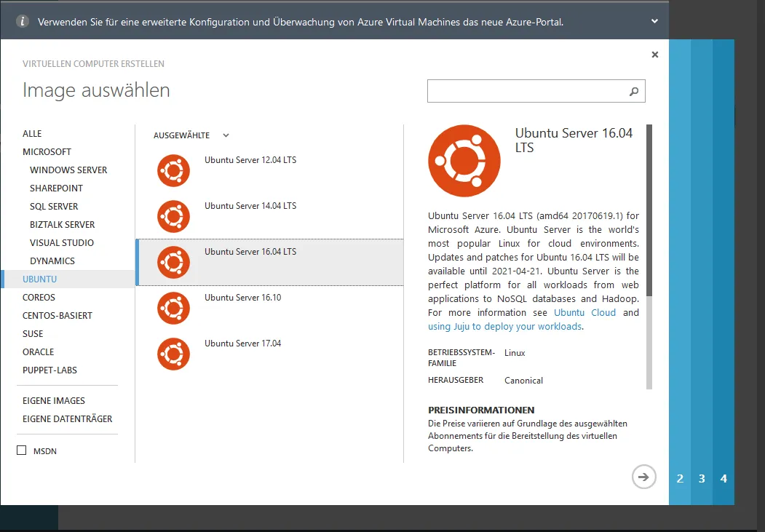Click the Canonical publisher value
This screenshot has height=532, width=765.
(523, 381)
